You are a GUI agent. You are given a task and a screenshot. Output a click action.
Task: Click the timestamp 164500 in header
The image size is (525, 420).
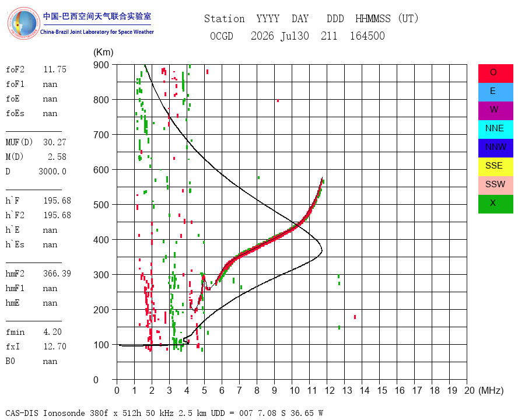coord(367,36)
